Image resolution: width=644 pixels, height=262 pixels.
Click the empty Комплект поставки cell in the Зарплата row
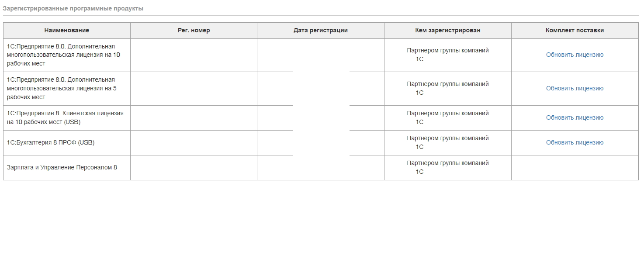click(575, 168)
